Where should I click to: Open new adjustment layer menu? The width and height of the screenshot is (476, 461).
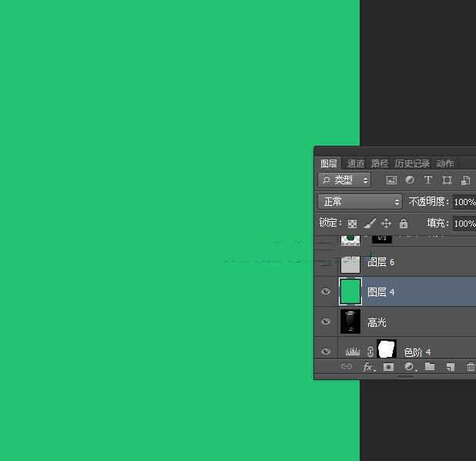coord(410,368)
